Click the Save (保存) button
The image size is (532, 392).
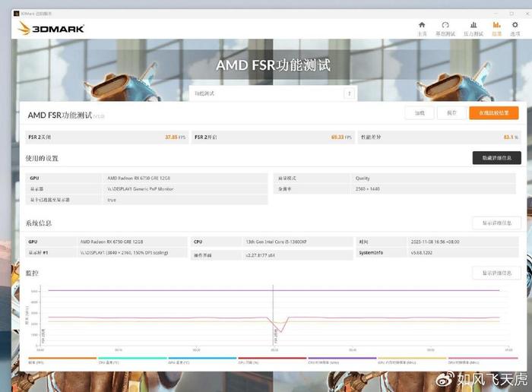(451, 113)
